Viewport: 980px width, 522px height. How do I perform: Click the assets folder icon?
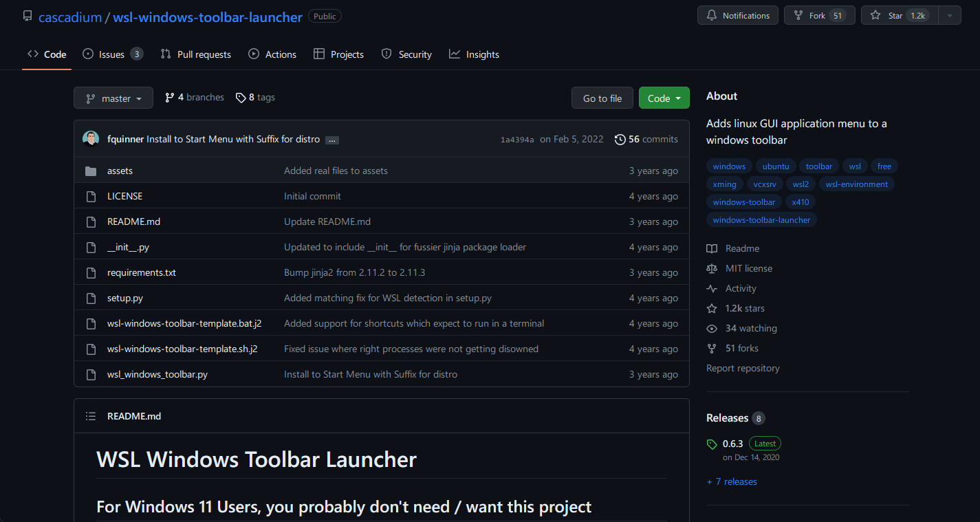[91, 171]
